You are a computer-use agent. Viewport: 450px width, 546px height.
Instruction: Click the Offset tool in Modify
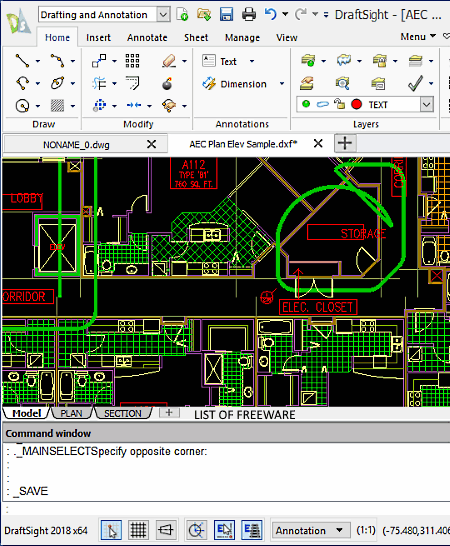99,83
